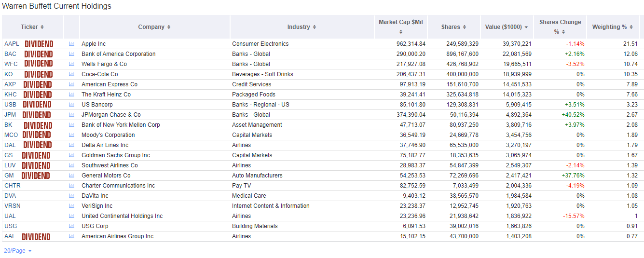Open the WFC ticker link

(11, 64)
